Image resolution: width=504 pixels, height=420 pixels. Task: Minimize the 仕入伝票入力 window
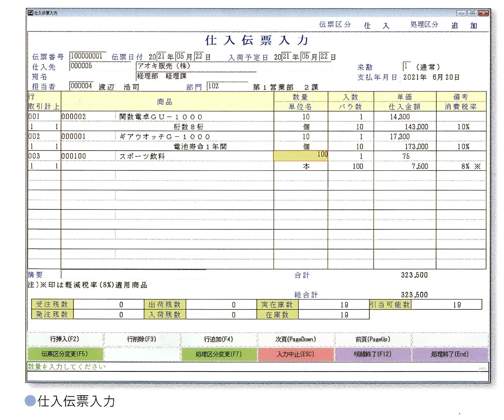pyautogui.click(x=461, y=13)
